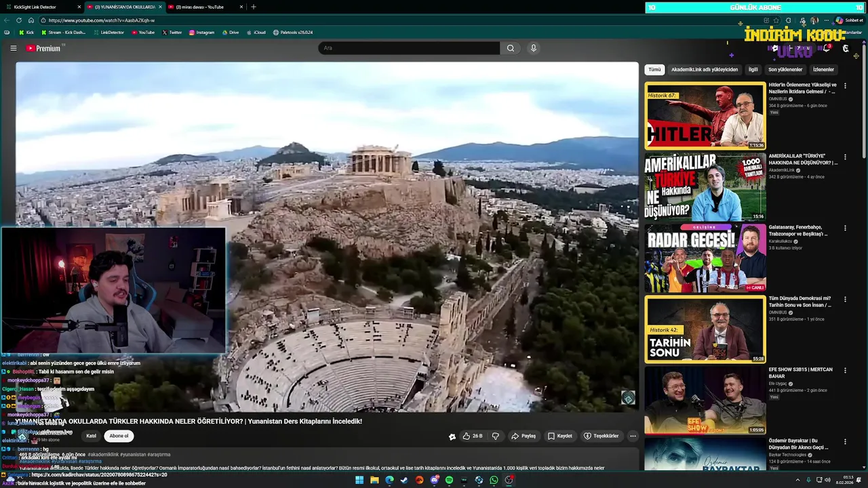Close the miras davası YouTube tab
This screenshot has height=488, width=868.
(241, 7)
